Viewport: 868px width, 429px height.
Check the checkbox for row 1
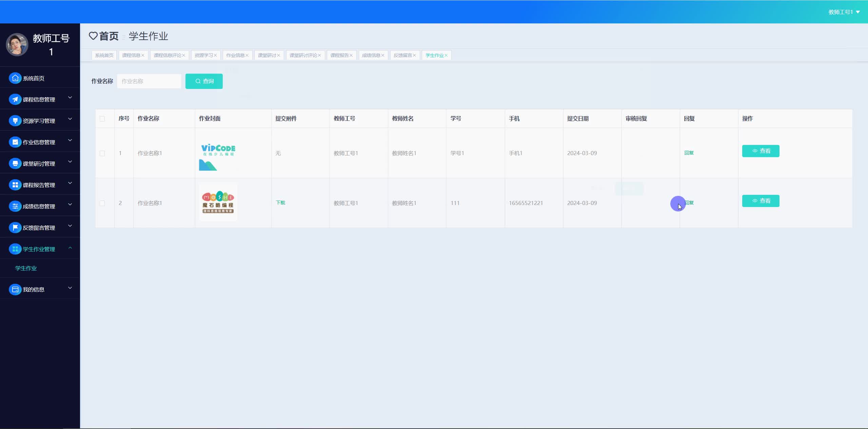pyautogui.click(x=102, y=153)
